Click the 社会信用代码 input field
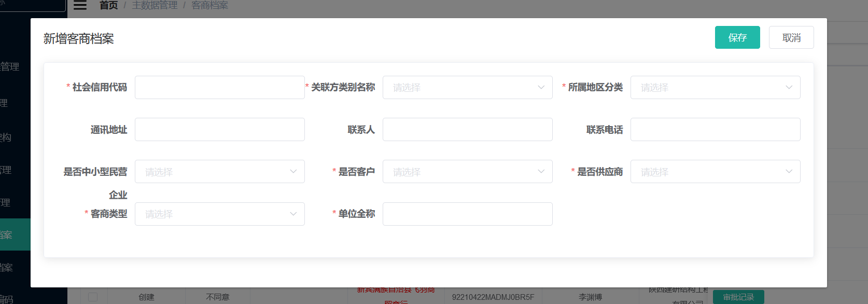The width and height of the screenshot is (868, 304). pos(219,87)
